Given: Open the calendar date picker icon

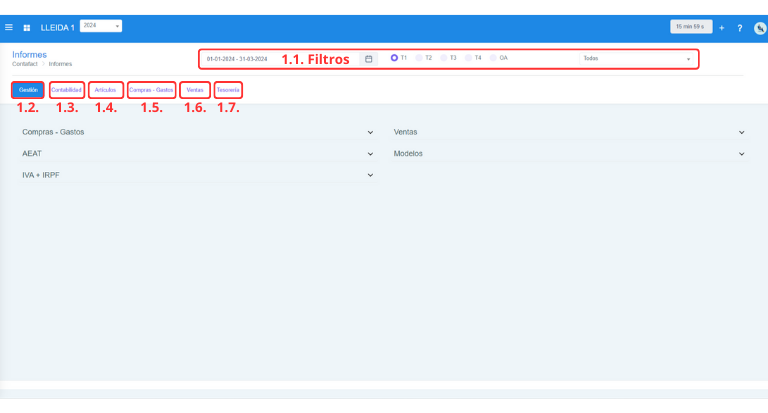Looking at the screenshot, I should (x=368, y=59).
